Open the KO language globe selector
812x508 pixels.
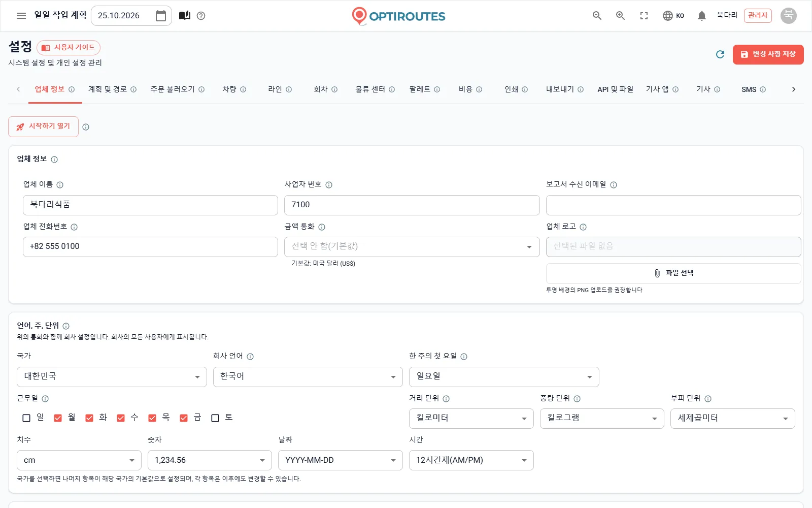pyautogui.click(x=673, y=16)
